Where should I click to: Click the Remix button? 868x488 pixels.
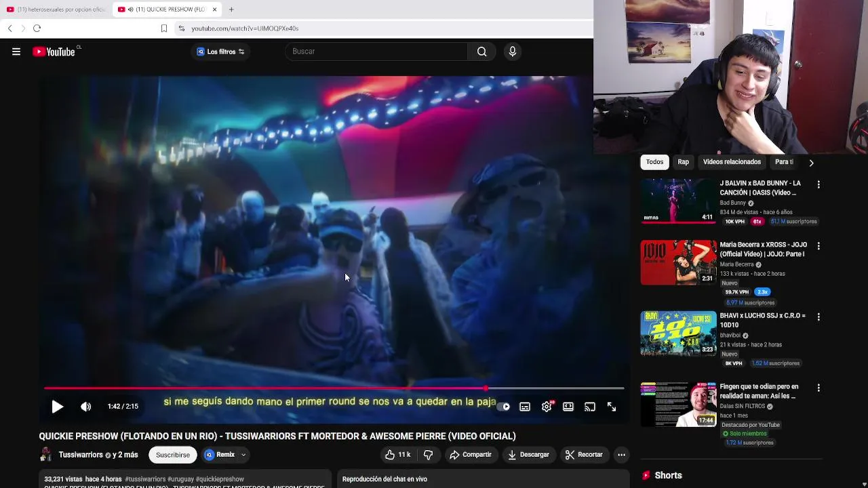coord(220,455)
